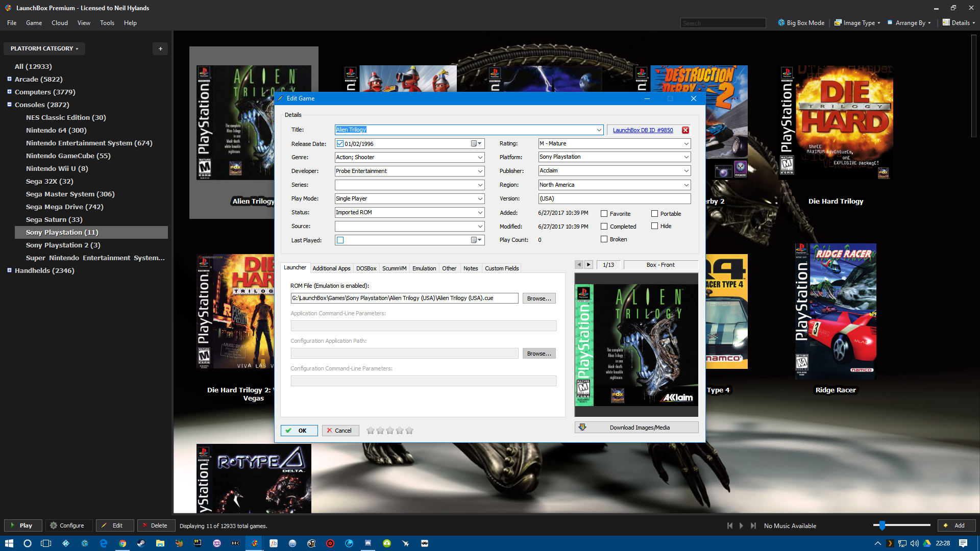980x551 pixels.
Task: Cancel the Edit Game dialog
Action: pos(340,431)
